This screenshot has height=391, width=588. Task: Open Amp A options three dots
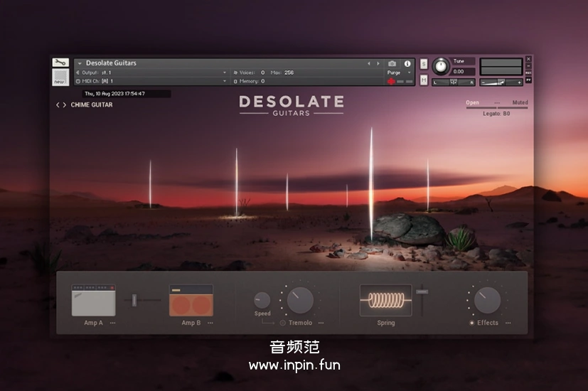click(112, 323)
